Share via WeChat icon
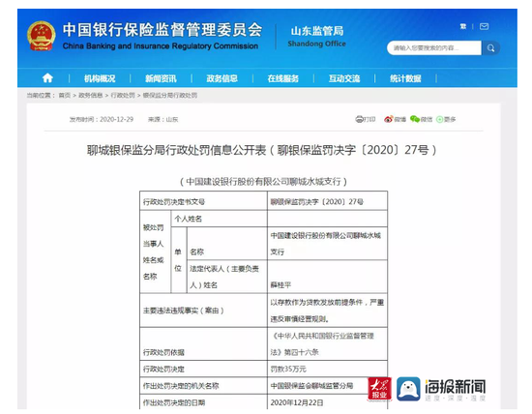Screen dimensions: 532x414 (415, 119)
